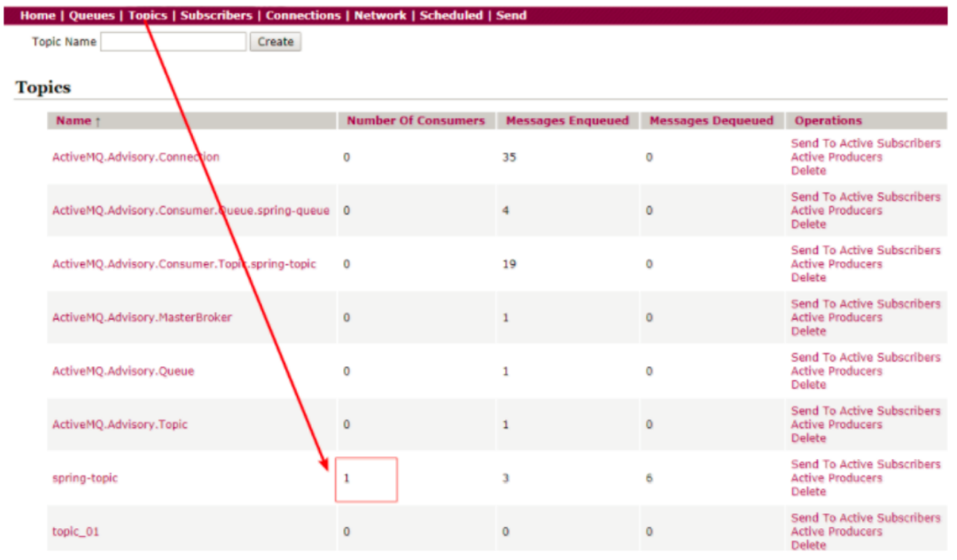View the Connections page
This screenshot has width=957, height=560.
pos(303,15)
